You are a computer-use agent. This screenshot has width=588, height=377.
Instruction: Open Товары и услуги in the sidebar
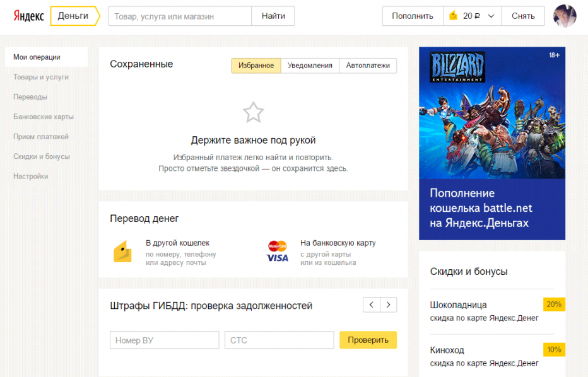click(x=41, y=77)
